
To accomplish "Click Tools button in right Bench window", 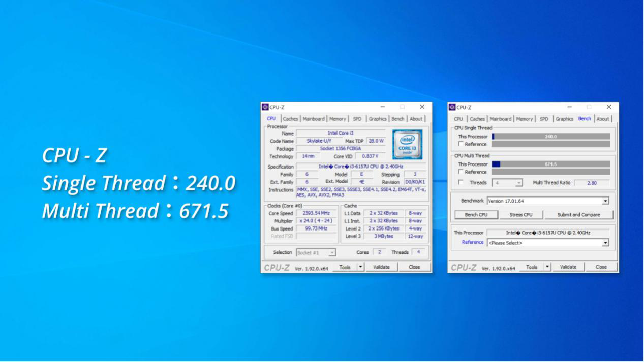I will click(532, 267).
